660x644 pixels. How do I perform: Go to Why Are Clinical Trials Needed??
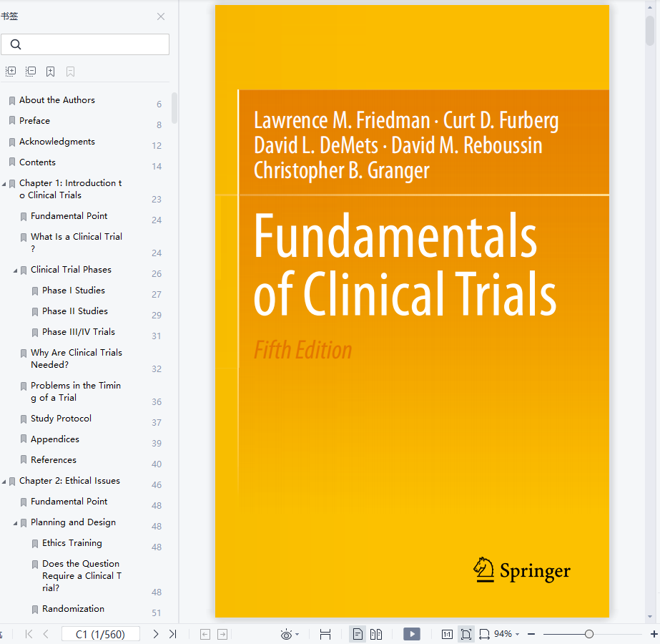tap(77, 358)
